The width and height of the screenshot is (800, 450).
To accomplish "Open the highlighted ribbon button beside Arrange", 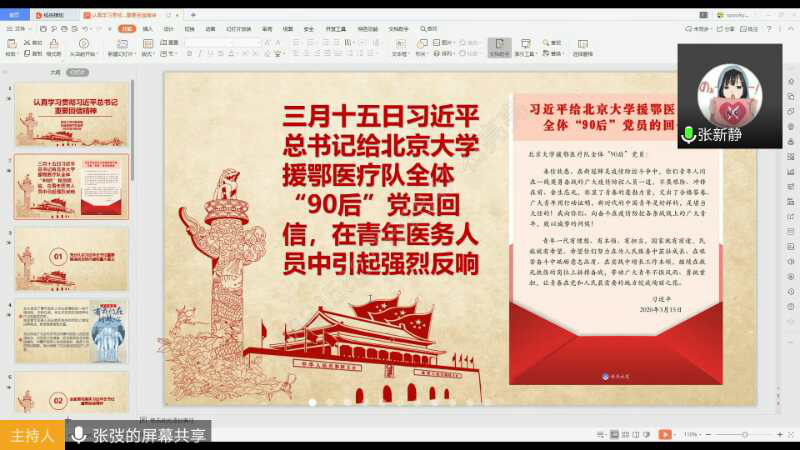I will pos(499,47).
